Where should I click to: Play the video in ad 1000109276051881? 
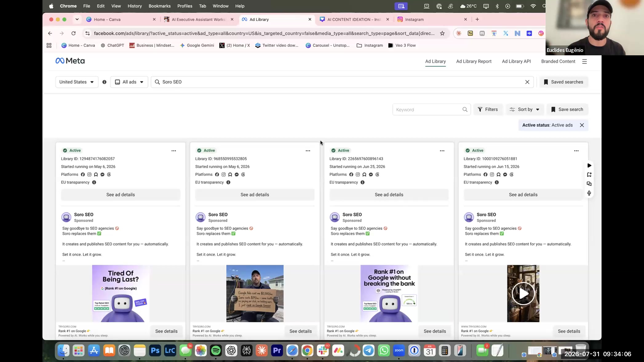click(x=523, y=293)
